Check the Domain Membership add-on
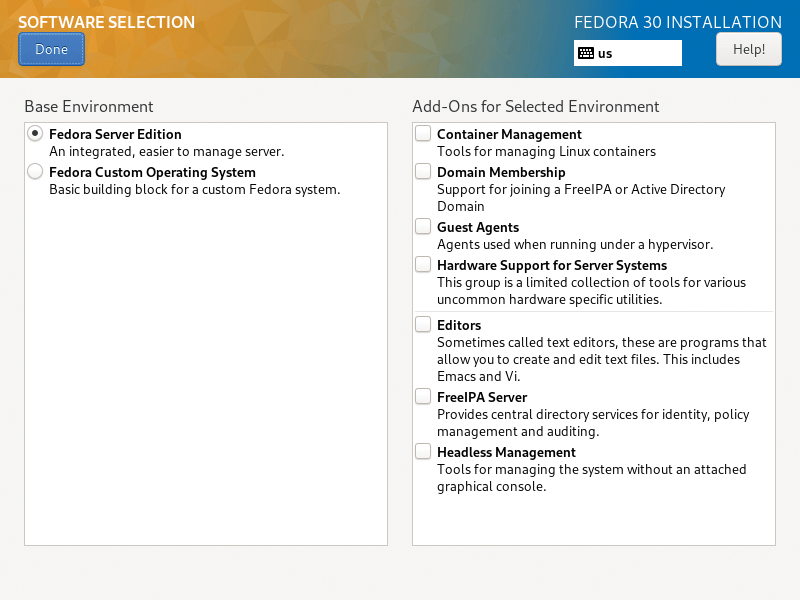Image resolution: width=800 pixels, height=600 pixels. pos(423,171)
